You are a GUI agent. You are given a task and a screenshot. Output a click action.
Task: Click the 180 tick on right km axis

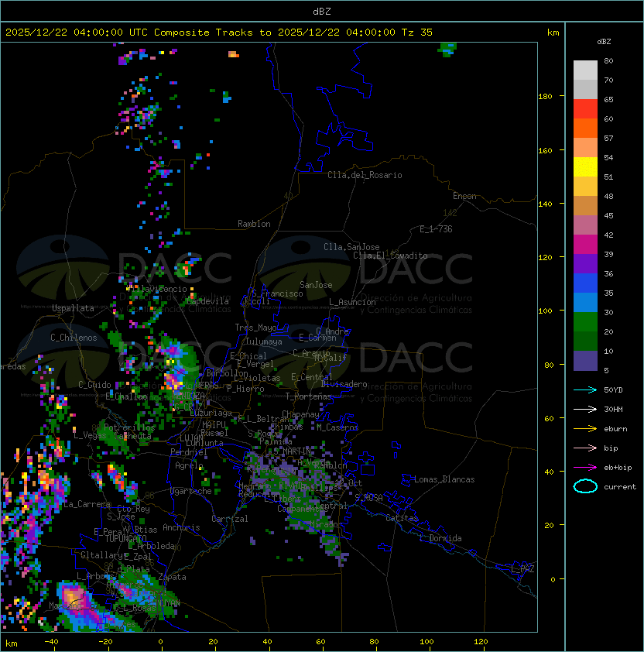pyautogui.click(x=545, y=97)
